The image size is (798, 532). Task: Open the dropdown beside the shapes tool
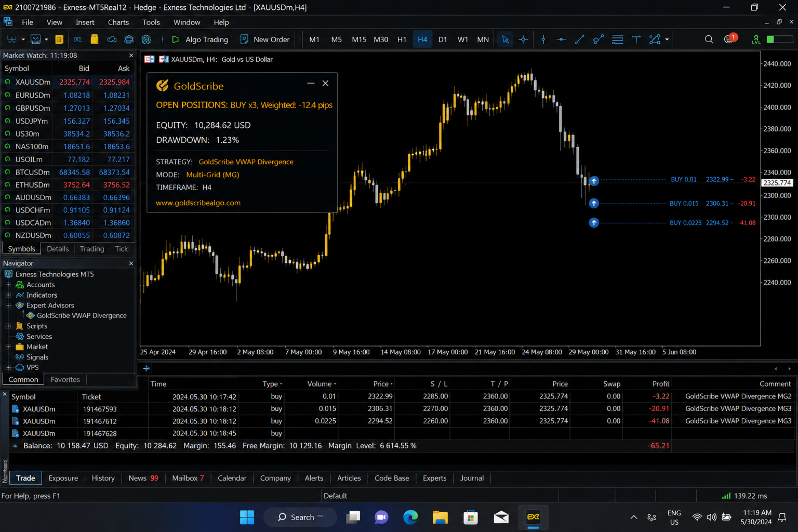click(667, 39)
